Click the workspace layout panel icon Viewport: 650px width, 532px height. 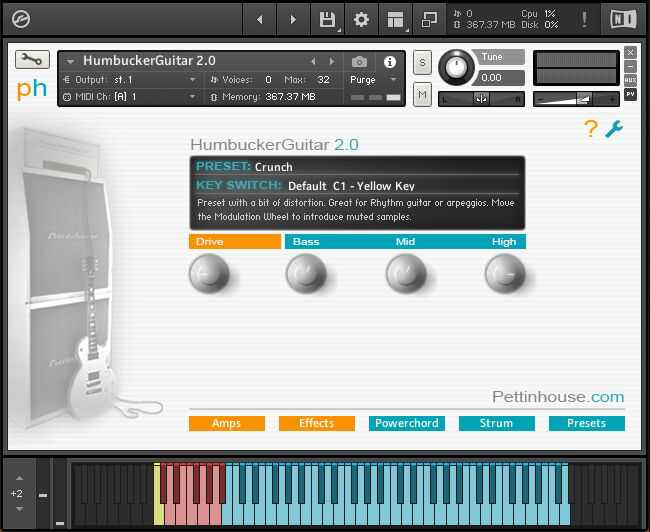coord(395,19)
